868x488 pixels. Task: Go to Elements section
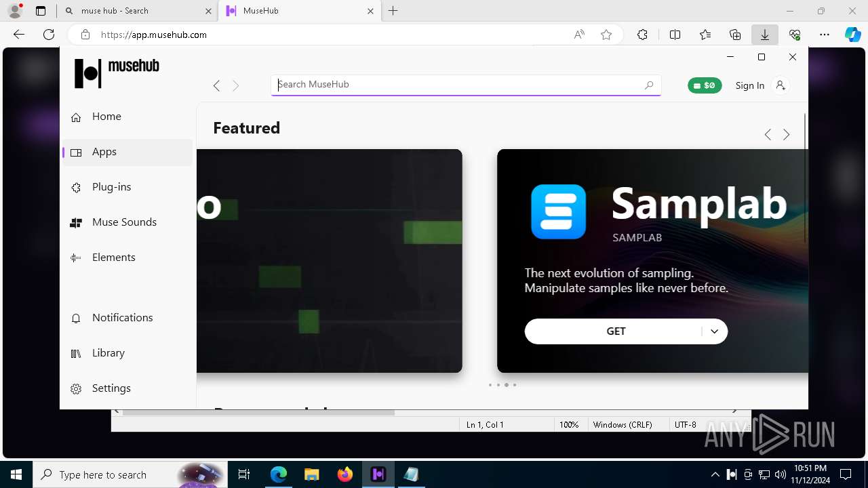(127, 258)
